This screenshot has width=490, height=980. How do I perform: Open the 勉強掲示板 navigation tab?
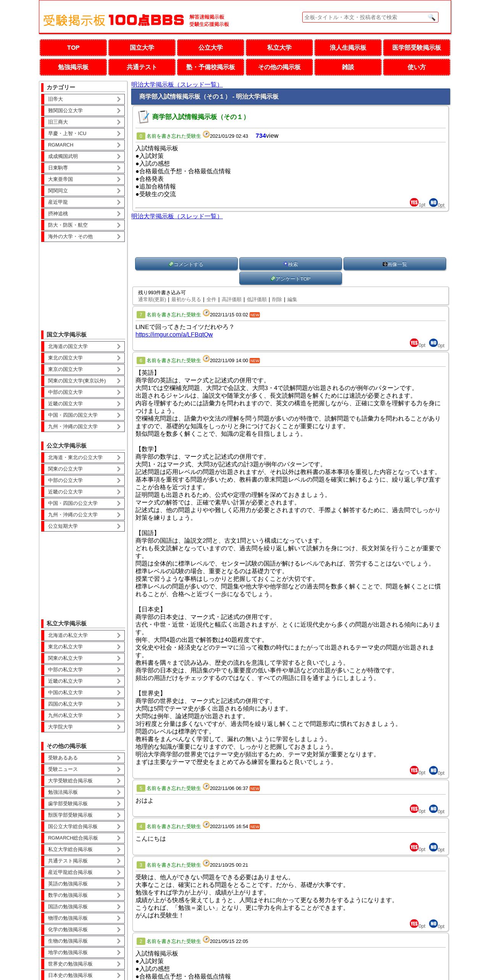click(73, 67)
